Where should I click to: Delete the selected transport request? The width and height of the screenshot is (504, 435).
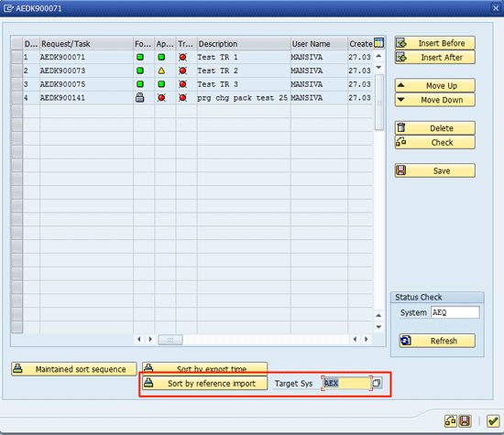[x=435, y=128]
